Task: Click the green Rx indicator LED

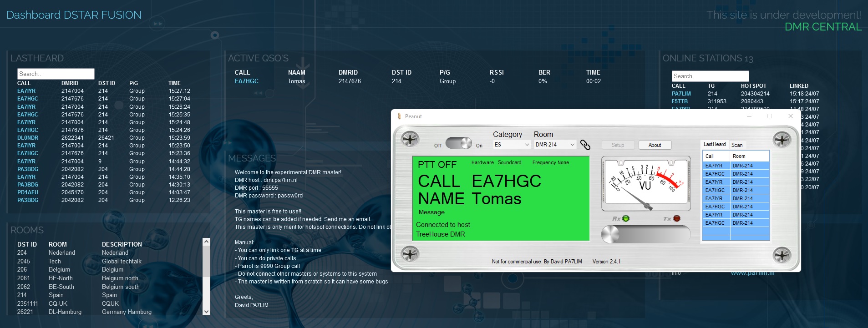Action: click(626, 219)
